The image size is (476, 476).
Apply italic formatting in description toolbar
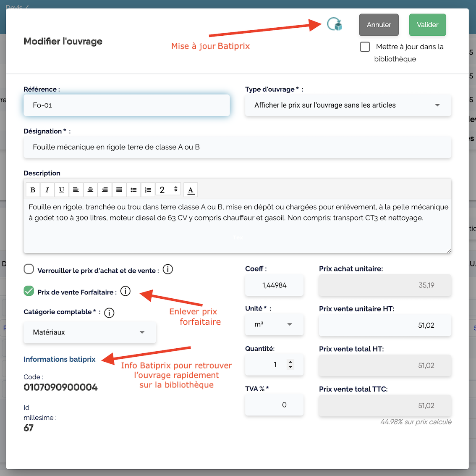click(x=47, y=190)
